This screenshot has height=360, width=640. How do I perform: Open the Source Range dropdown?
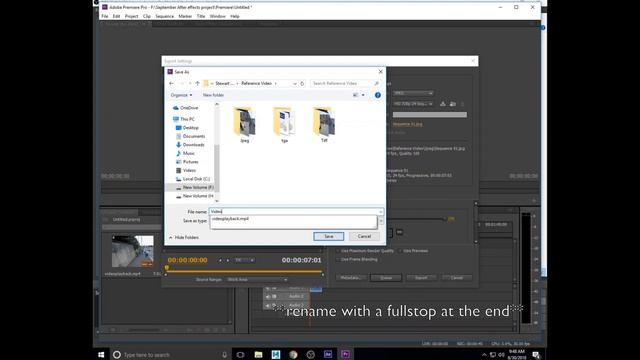[257, 280]
